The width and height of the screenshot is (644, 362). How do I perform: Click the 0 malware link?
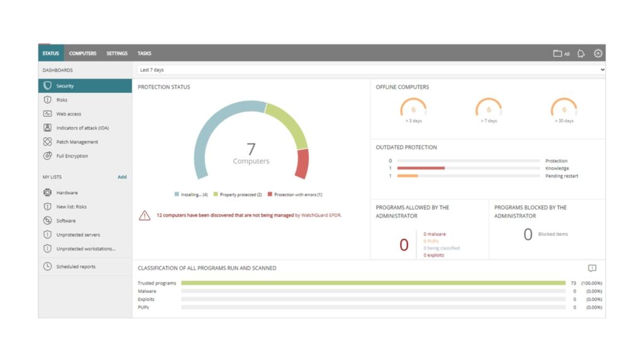[x=435, y=234]
